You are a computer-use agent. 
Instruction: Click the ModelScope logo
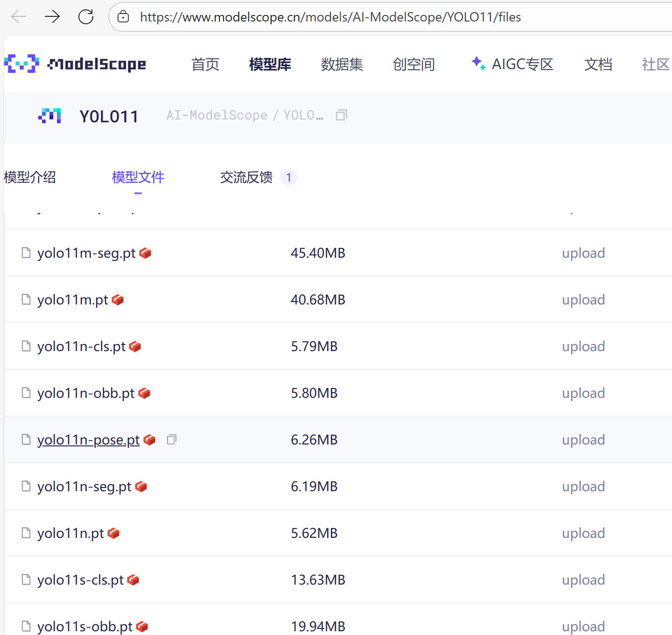click(x=75, y=64)
